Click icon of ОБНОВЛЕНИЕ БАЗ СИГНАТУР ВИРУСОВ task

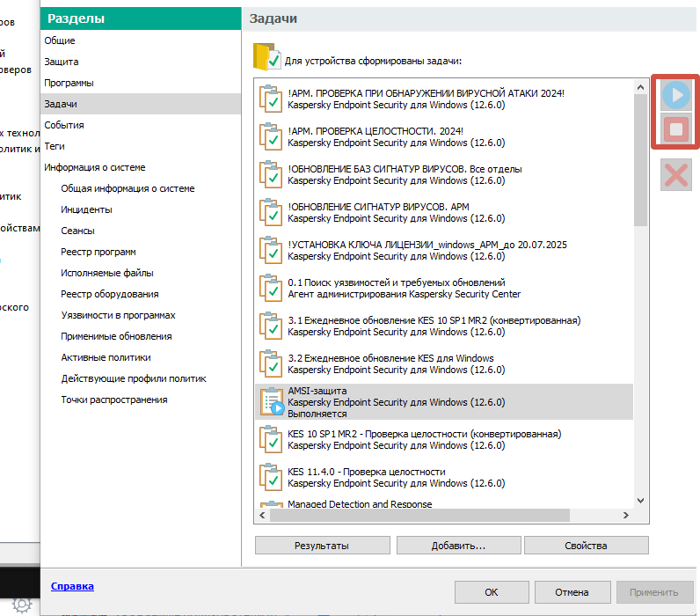(271, 174)
